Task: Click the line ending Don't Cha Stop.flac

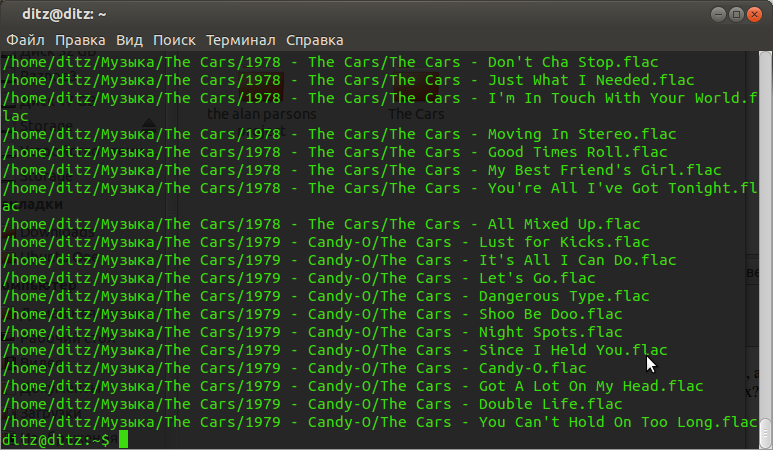Action: (x=330, y=62)
